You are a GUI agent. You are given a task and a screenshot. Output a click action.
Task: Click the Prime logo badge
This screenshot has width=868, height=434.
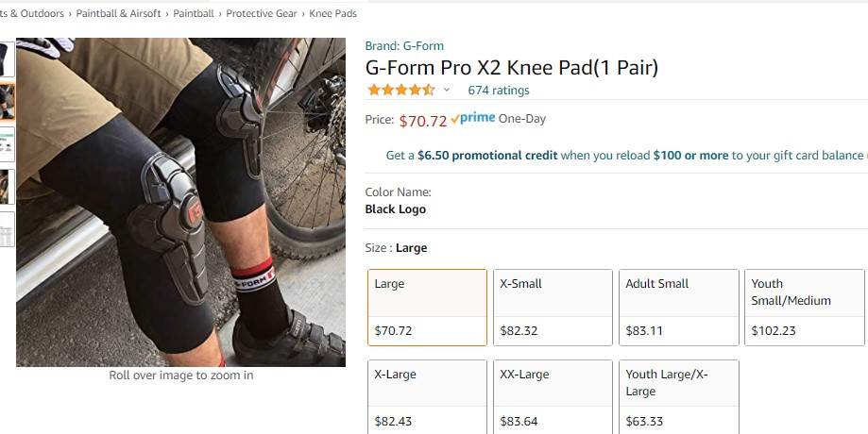click(x=472, y=119)
